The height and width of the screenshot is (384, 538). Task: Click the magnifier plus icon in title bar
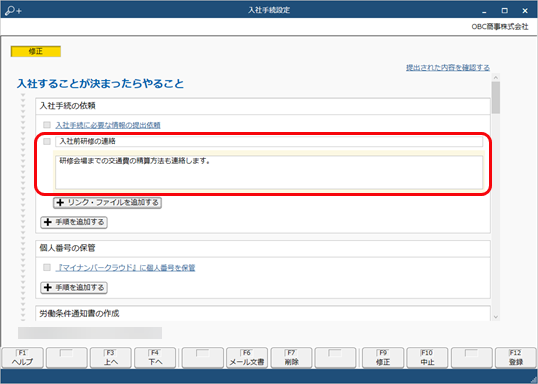click(x=13, y=11)
